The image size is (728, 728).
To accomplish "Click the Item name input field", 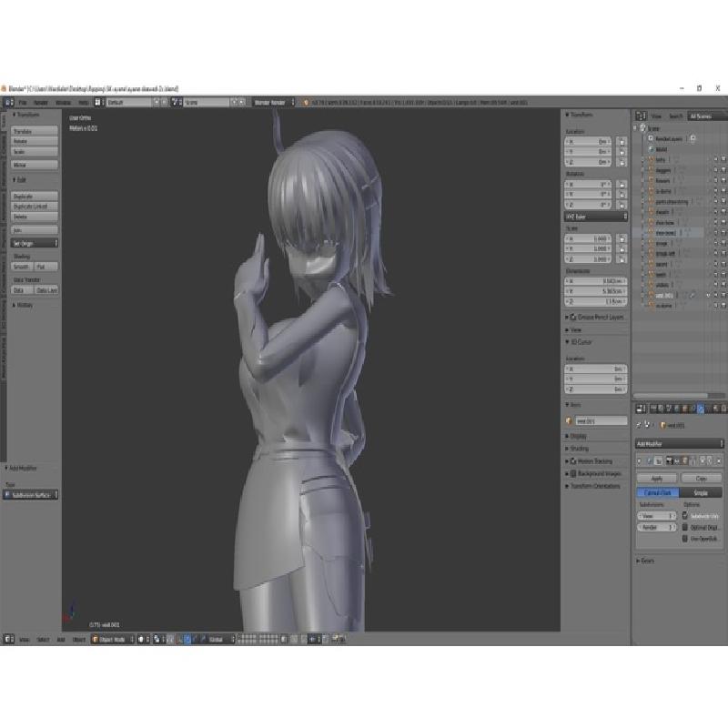I will (x=602, y=421).
